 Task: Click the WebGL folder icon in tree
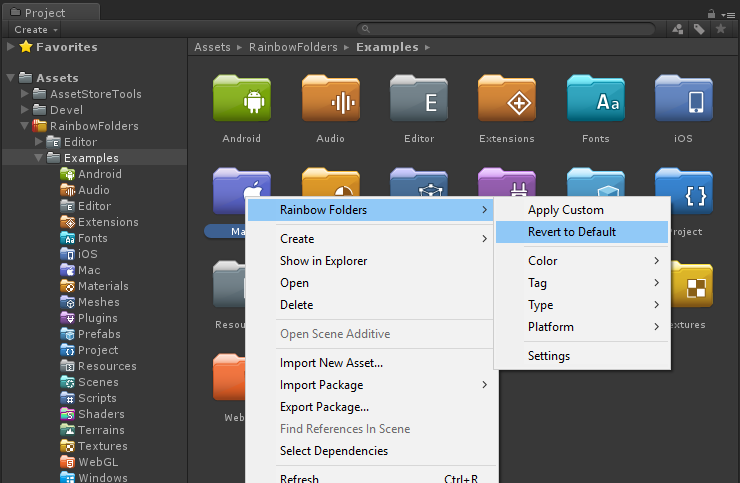tap(68, 462)
